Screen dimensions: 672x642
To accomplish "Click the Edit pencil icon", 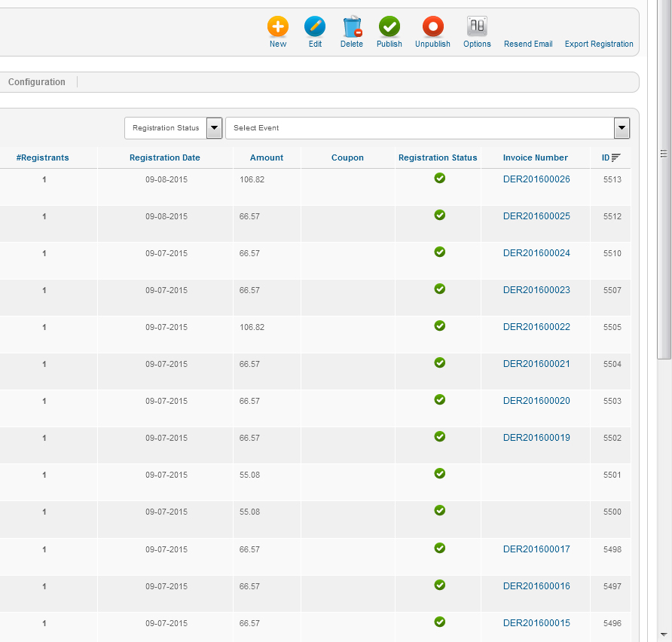I will (315, 27).
